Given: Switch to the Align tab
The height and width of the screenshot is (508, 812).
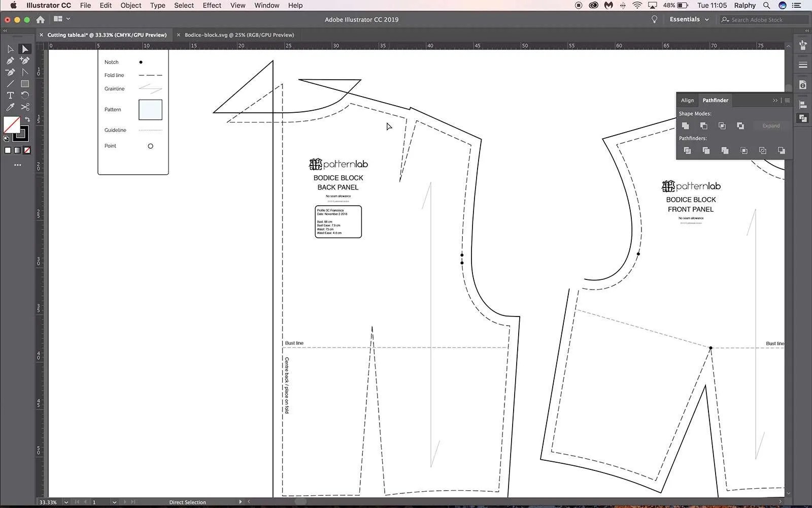Looking at the screenshot, I should point(687,100).
